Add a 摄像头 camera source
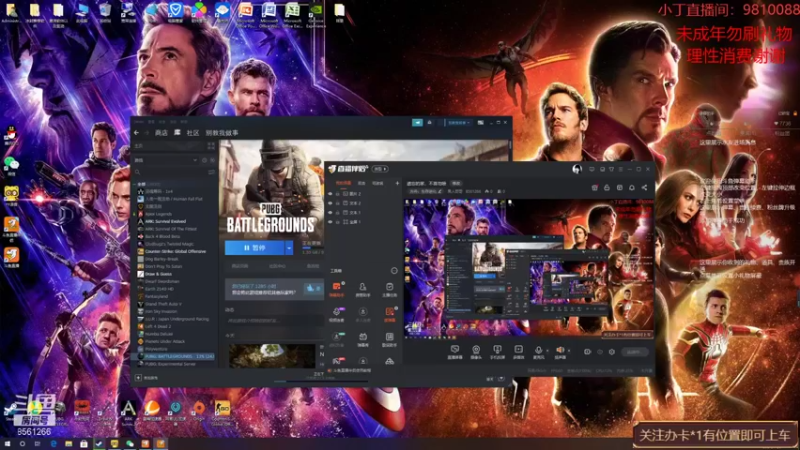The image size is (800, 450). [x=476, y=352]
